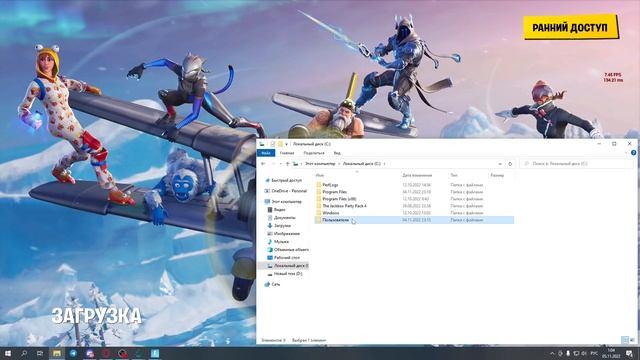The image size is (640, 360).
Task: Open the Поделиться ribbon tab
Action: coord(314,153)
